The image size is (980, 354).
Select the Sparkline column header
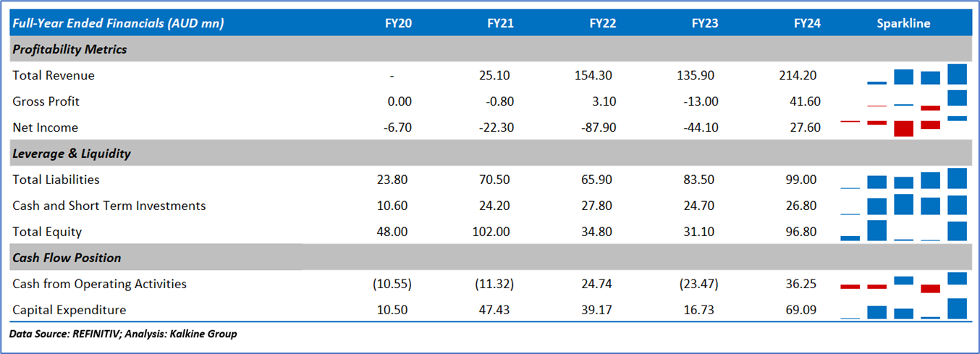point(903,23)
